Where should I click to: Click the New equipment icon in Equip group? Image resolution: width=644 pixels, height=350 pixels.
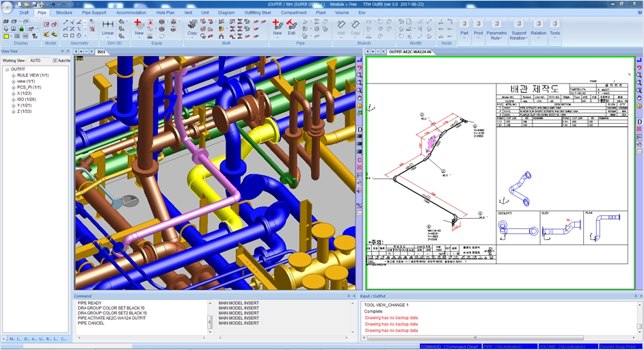pos(139,26)
